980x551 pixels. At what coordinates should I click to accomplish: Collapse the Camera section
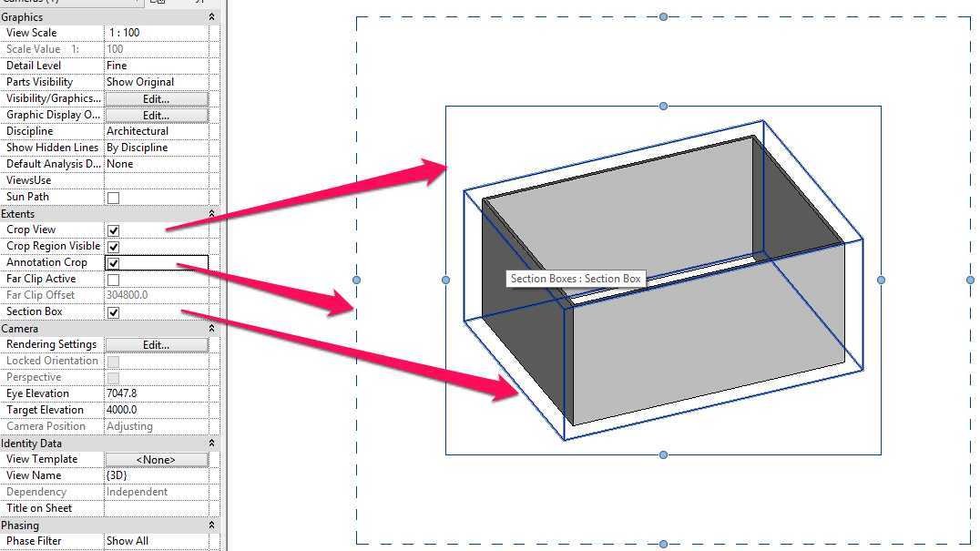(210, 327)
